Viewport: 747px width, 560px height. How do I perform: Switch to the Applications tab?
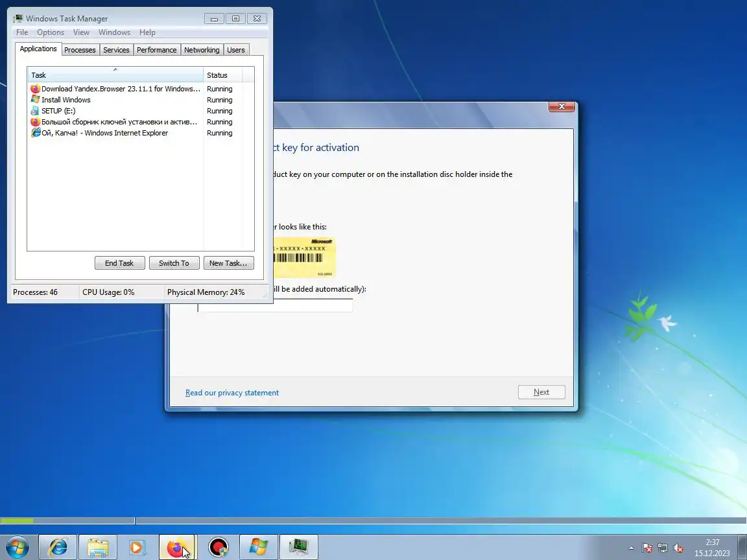pyautogui.click(x=38, y=49)
